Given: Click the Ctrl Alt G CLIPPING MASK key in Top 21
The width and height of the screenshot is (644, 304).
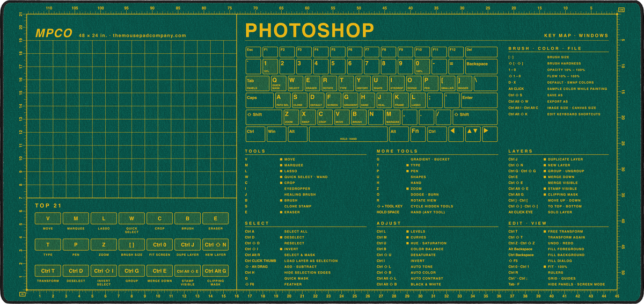Looking at the screenshot, I should (216, 271).
